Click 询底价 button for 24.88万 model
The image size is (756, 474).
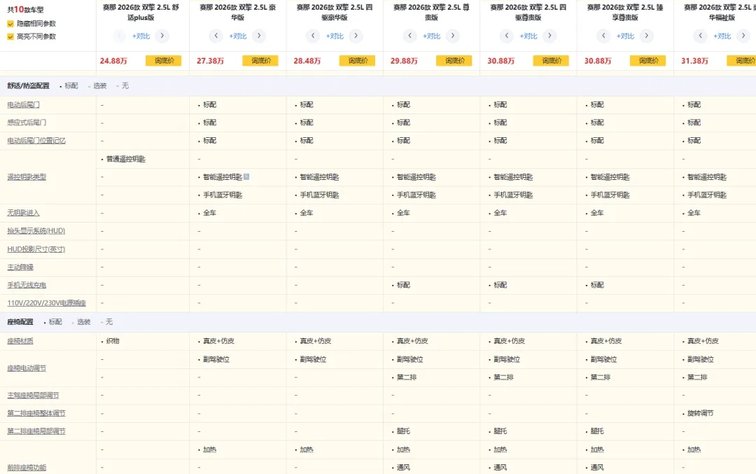click(x=162, y=61)
